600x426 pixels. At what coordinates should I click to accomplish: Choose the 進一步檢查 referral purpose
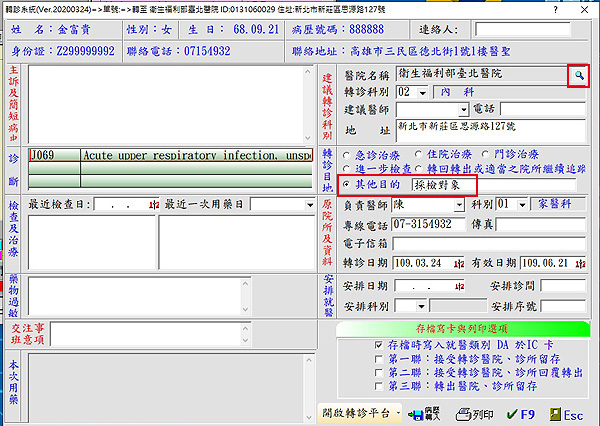[347, 169]
